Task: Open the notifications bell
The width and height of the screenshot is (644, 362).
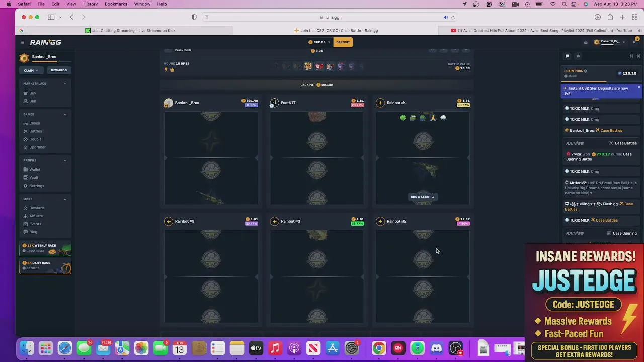Action: [x=634, y=42]
